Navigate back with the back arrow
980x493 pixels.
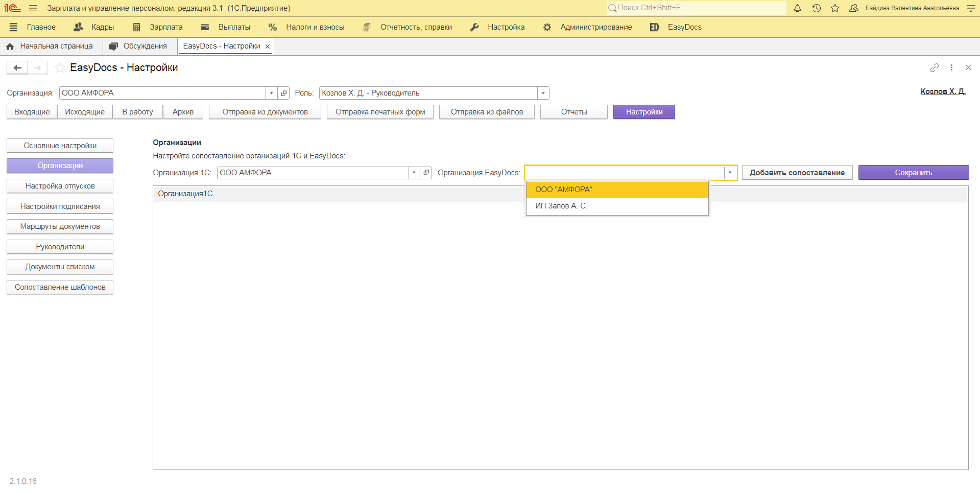[17, 67]
